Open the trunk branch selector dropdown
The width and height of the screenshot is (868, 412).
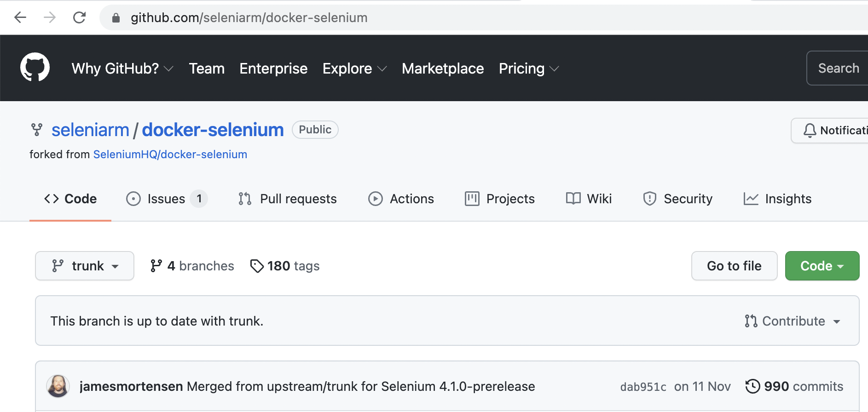85,266
